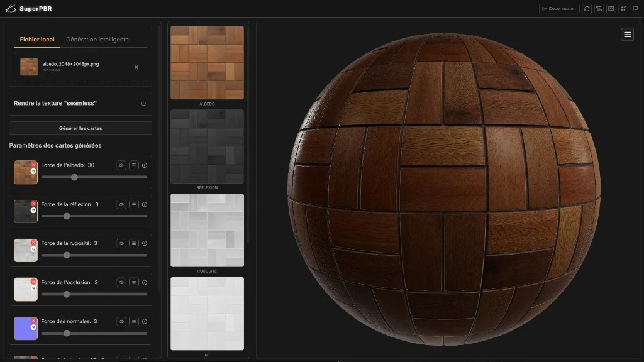This screenshot has width=644, height=362.
Task: Show info for Force de l'occlusion
Action: click(x=145, y=282)
